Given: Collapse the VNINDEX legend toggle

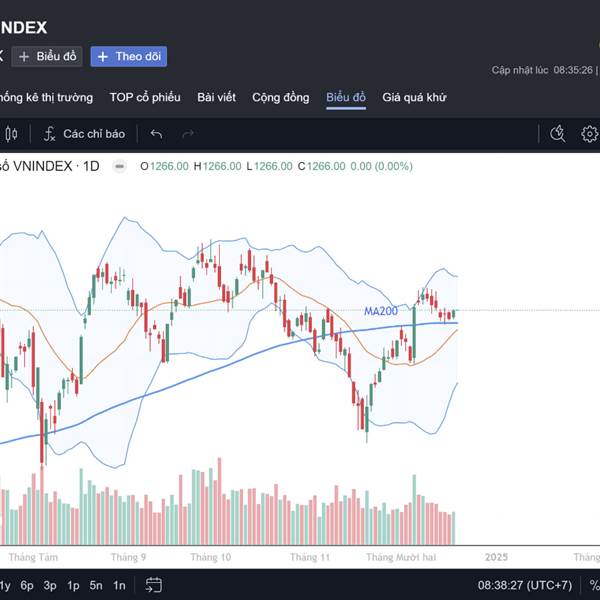Looking at the screenshot, I should [119, 166].
